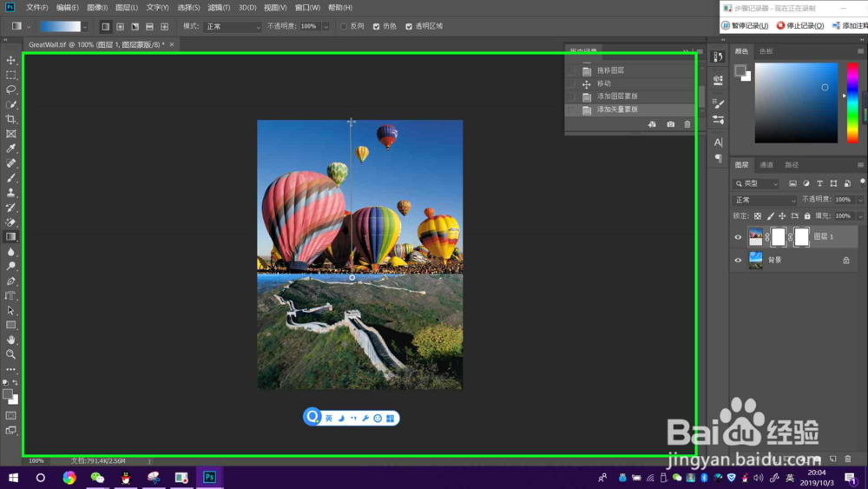Click the gradient preview swatch
868x489 pixels.
[60, 27]
